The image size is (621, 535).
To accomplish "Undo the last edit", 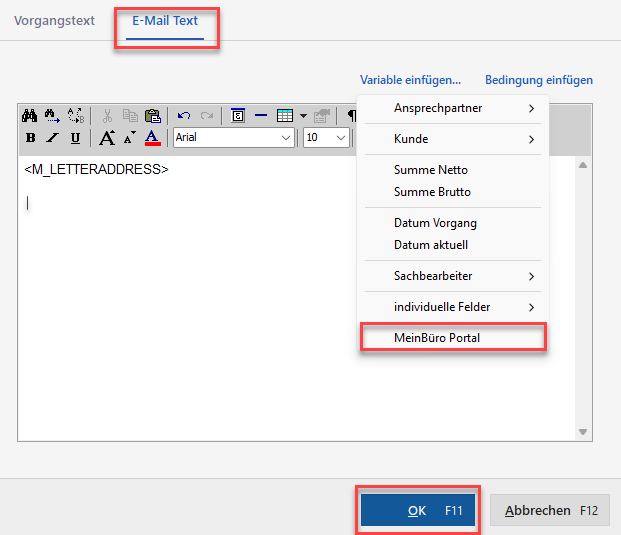I will pos(184,115).
